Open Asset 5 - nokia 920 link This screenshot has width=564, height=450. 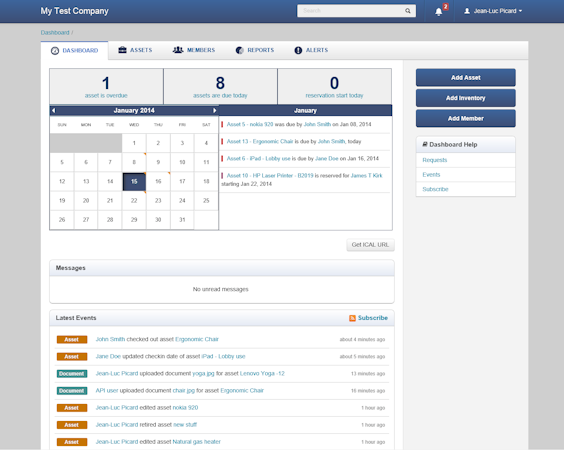250,124
